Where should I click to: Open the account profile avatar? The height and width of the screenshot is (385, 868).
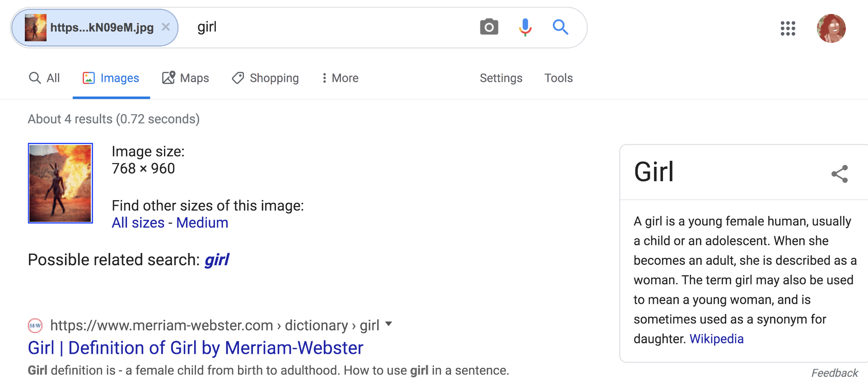(x=831, y=28)
